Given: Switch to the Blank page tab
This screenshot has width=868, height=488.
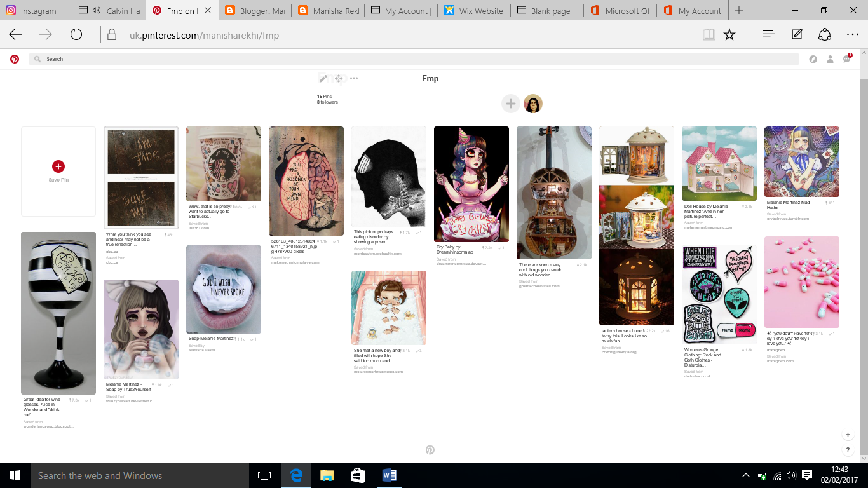Looking at the screenshot, I should point(548,11).
